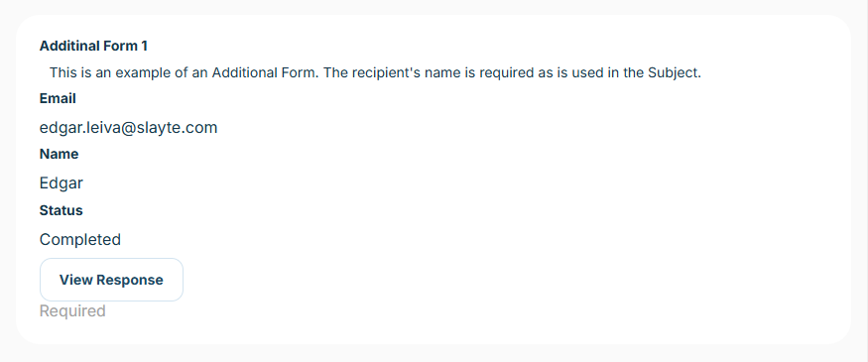This screenshot has height=362, width=868.
Task: Click the word Response on the button
Action: click(x=130, y=280)
